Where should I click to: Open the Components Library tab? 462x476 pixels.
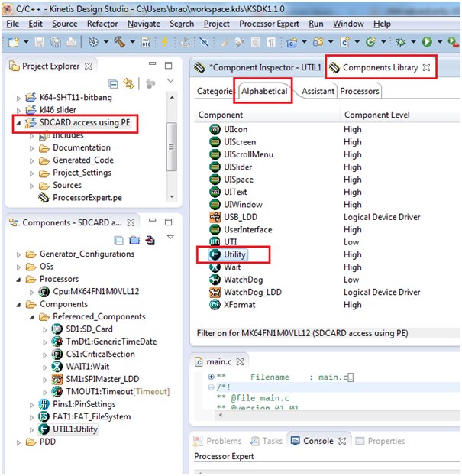(380, 67)
